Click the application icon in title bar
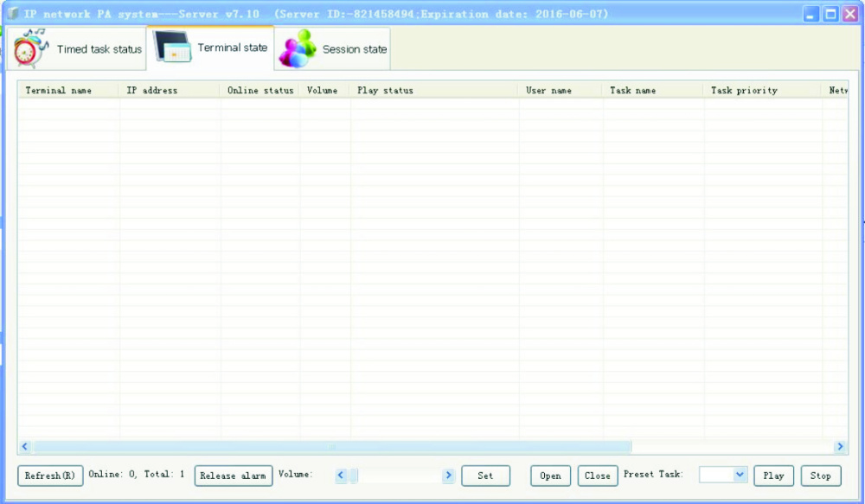 click(14, 14)
